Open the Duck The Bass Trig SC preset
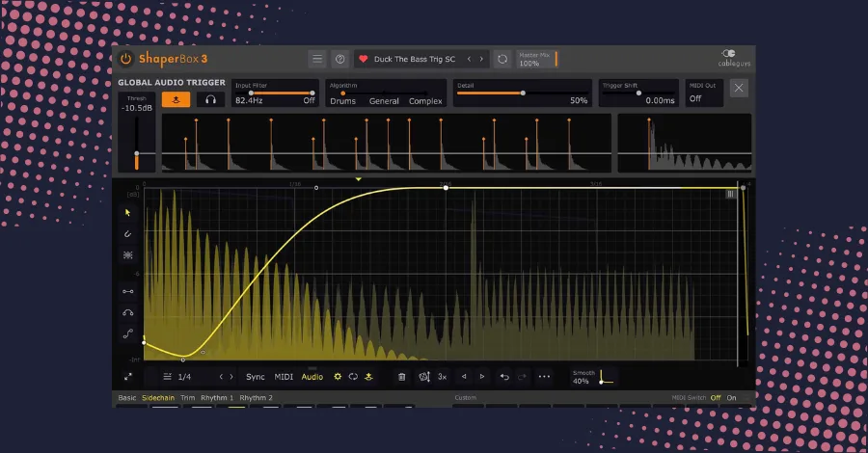 [x=415, y=59]
